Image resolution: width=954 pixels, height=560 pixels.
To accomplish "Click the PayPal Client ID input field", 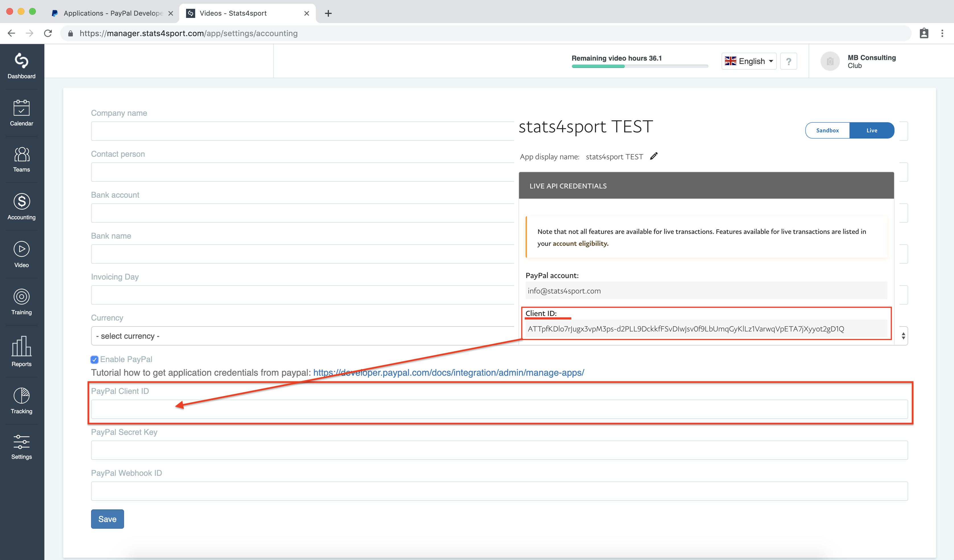I will (x=499, y=409).
